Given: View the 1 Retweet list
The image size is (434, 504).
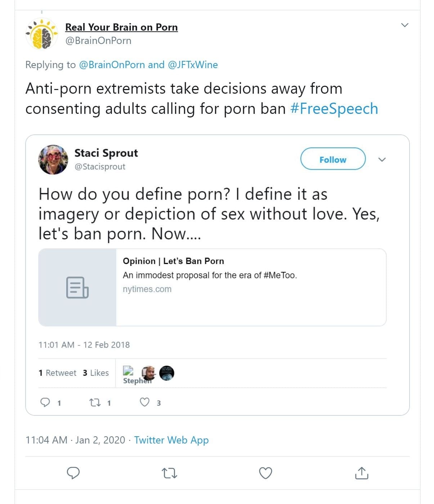Looking at the screenshot, I should [58, 373].
